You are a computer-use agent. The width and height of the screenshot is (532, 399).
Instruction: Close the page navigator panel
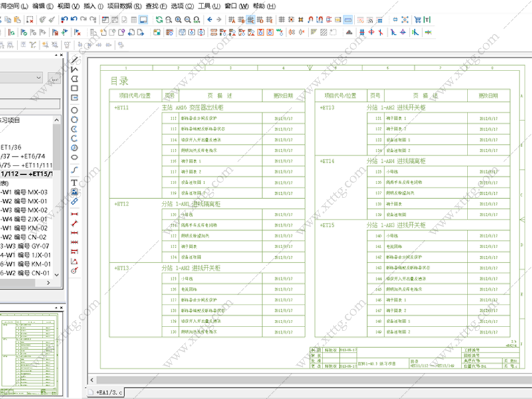click(x=61, y=55)
